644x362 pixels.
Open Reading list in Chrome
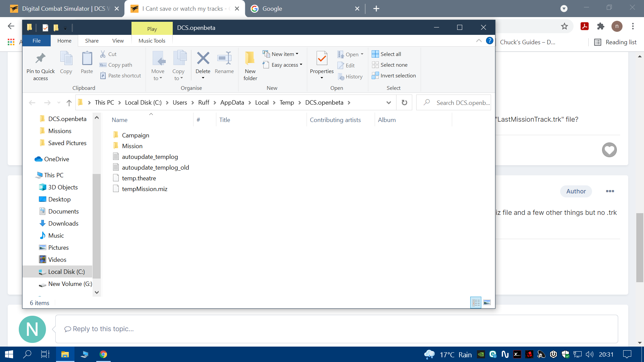pyautogui.click(x=615, y=42)
